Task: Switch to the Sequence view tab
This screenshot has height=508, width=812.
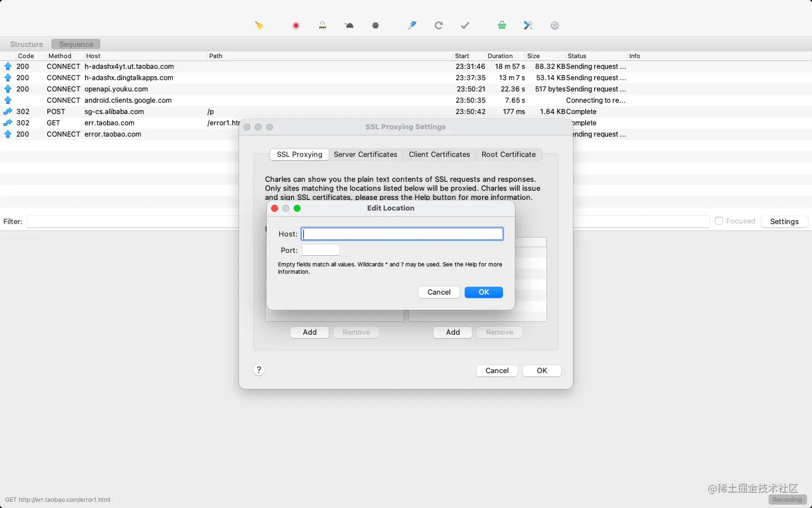Action: [x=76, y=44]
